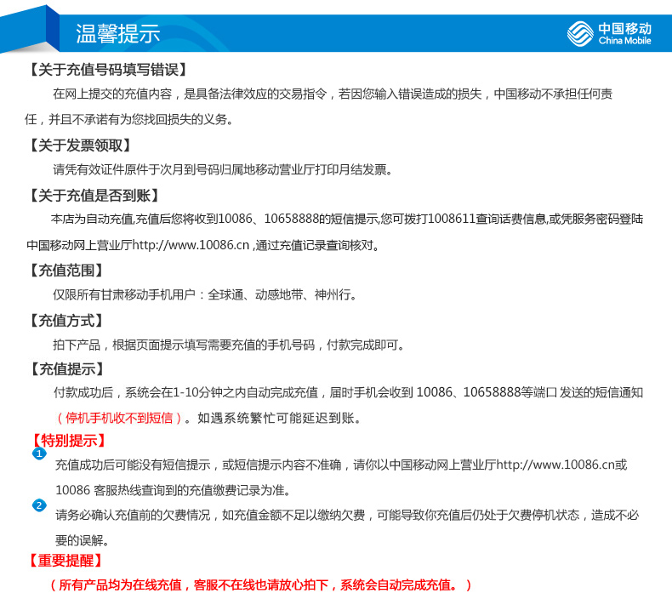Click line starting 充值成功后可能没有短信提示

click(341, 465)
